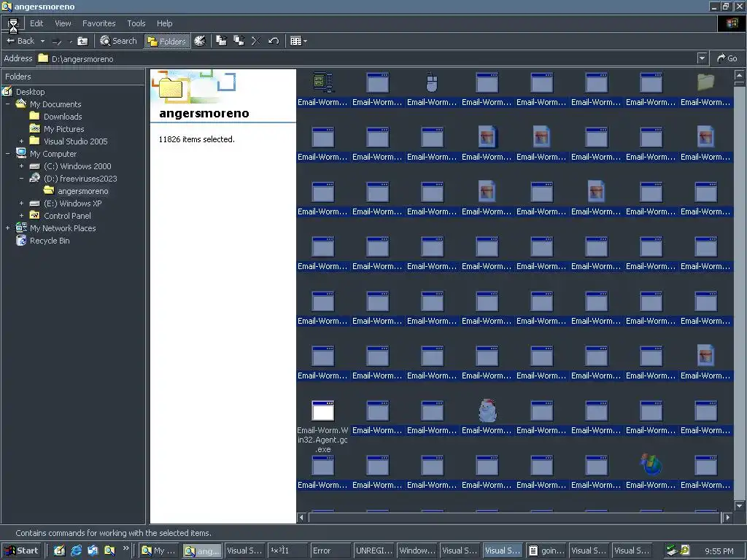Launch Outlook Express from Quick Launch
Image resolution: width=747 pixels, height=560 pixels.
coord(93,551)
